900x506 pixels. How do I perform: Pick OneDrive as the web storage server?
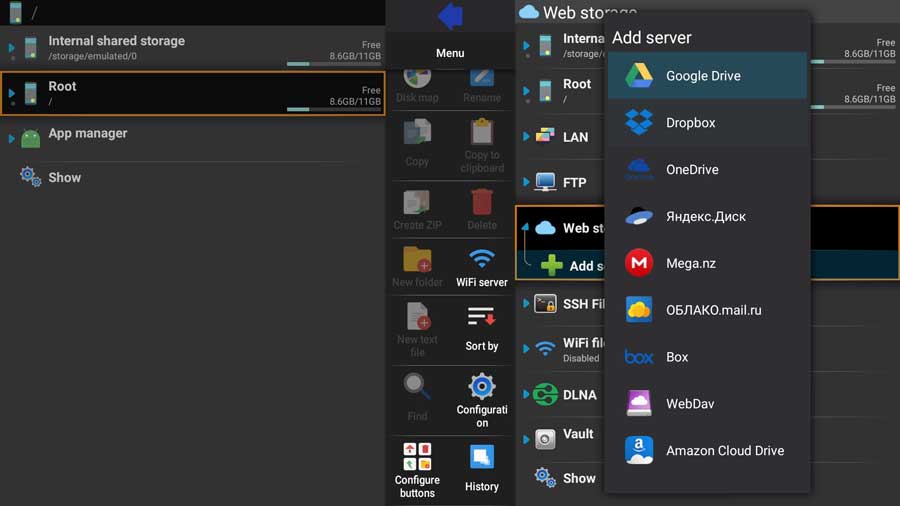[707, 170]
